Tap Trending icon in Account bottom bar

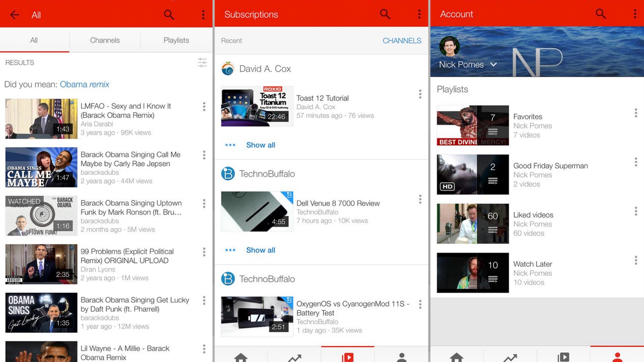[x=510, y=358]
